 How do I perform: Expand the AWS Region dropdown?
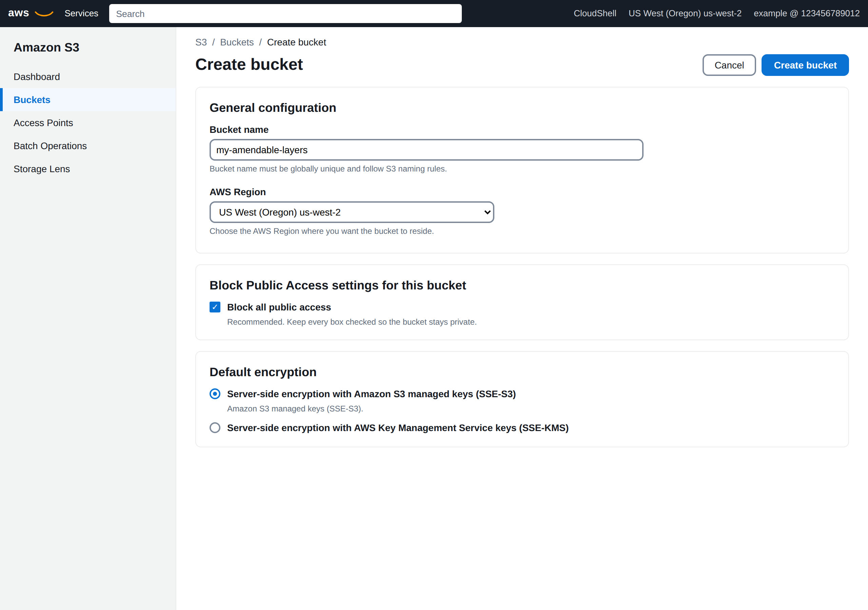(352, 212)
